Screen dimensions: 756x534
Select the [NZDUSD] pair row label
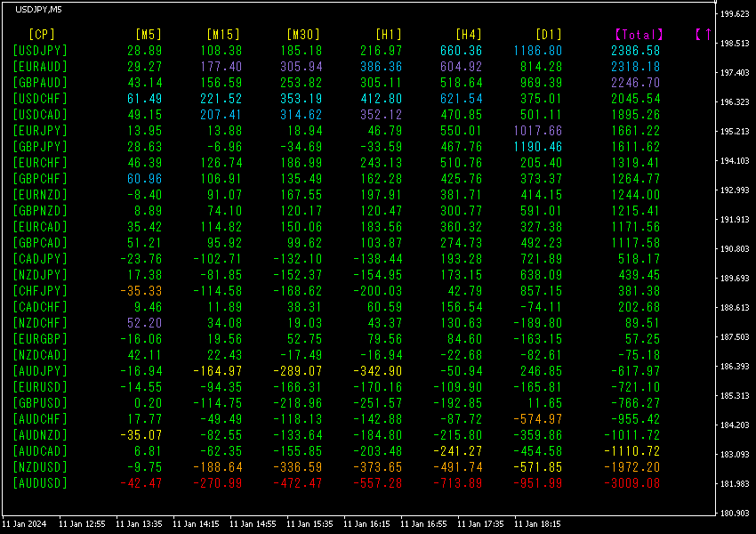coord(40,467)
